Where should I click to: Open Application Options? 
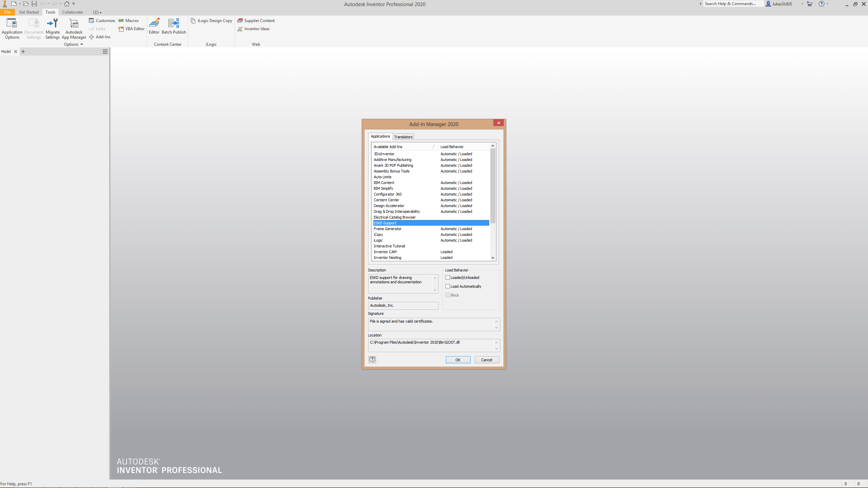(x=12, y=28)
